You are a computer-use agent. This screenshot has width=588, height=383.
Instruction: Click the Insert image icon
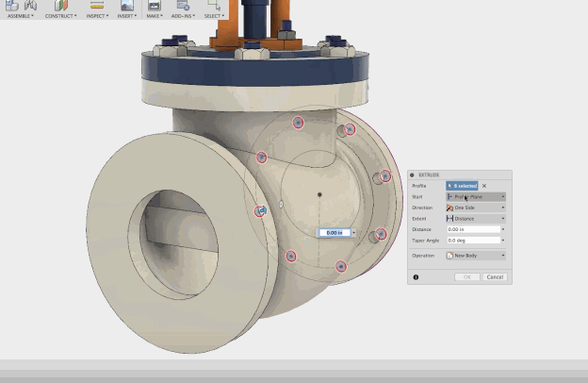click(x=125, y=5)
